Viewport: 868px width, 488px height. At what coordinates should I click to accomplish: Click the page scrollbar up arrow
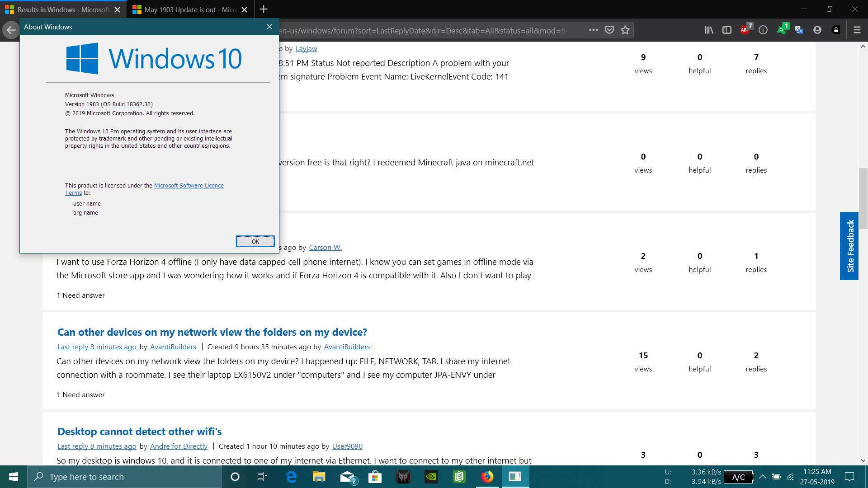[x=863, y=46]
